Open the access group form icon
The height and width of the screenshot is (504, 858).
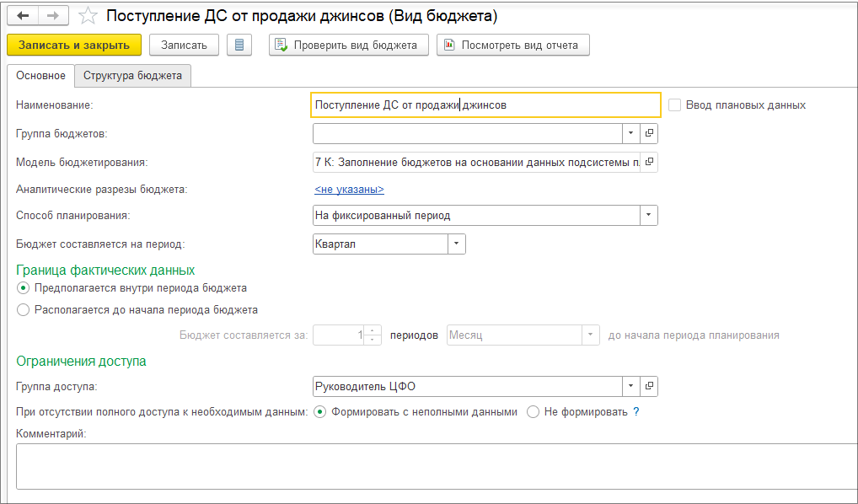click(x=649, y=386)
